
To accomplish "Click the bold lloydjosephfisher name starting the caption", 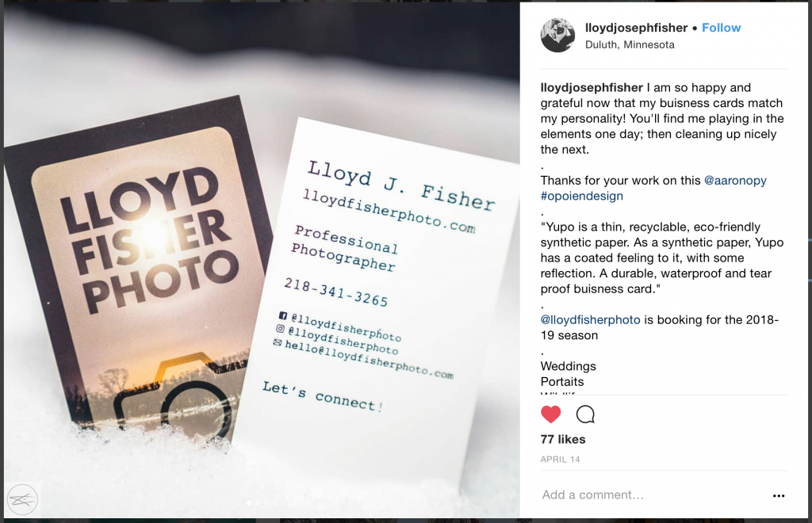I will pos(592,88).
